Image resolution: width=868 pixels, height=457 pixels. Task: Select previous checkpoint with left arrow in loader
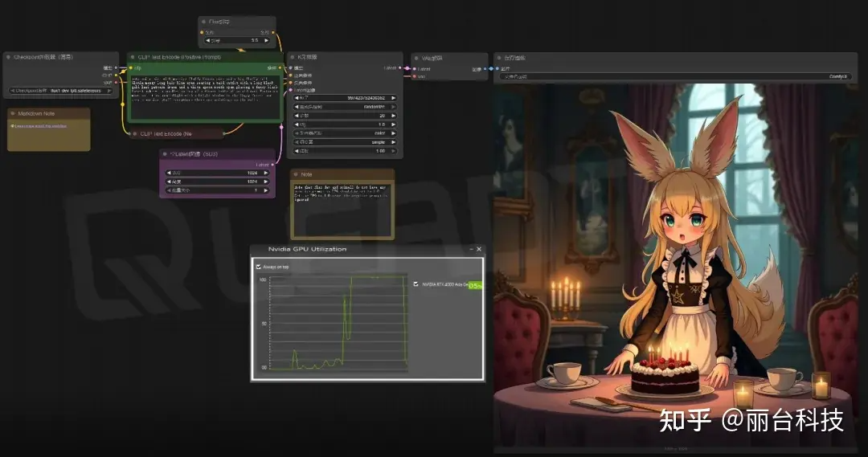(12, 90)
